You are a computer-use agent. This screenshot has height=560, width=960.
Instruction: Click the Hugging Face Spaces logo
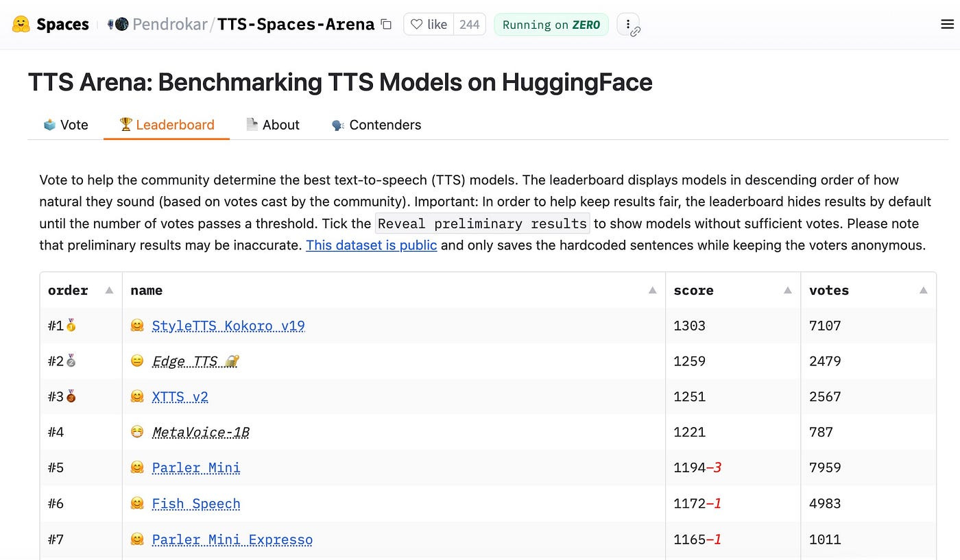click(21, 25)
